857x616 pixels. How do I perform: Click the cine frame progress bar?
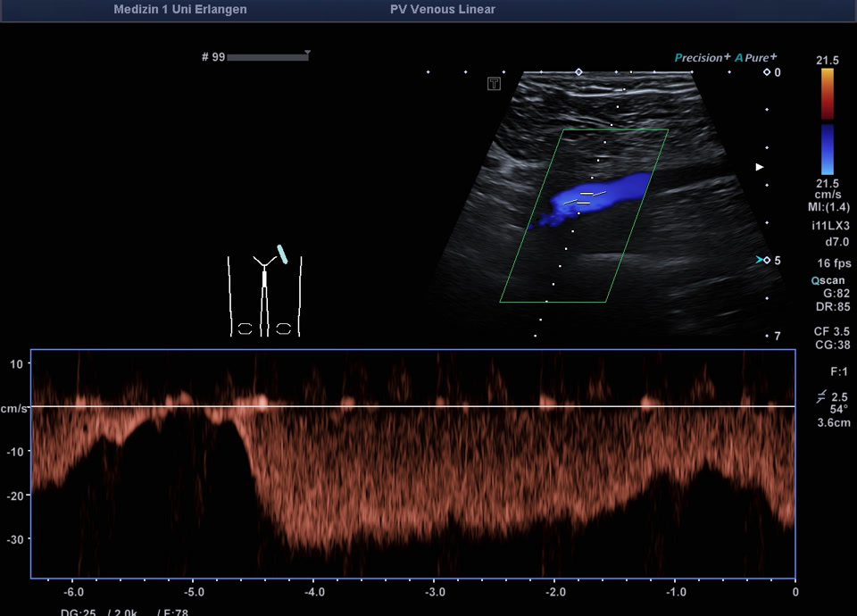pos(268,58)
